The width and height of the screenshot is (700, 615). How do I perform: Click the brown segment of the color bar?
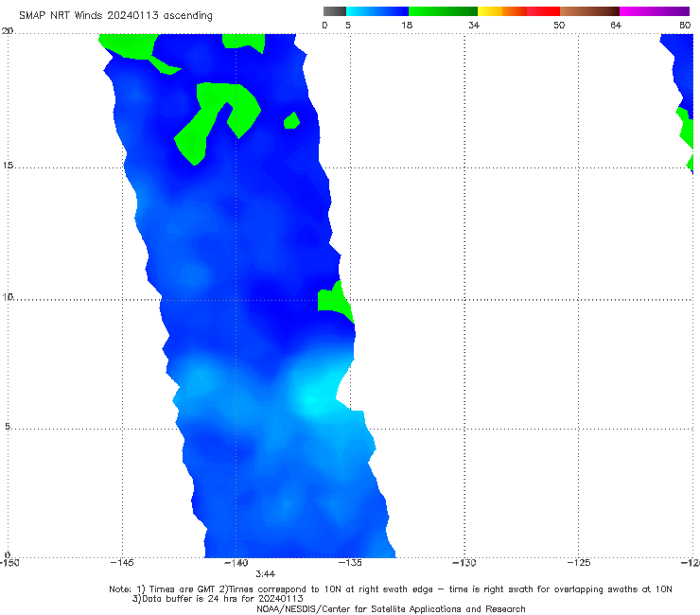[x=589, y=11]
